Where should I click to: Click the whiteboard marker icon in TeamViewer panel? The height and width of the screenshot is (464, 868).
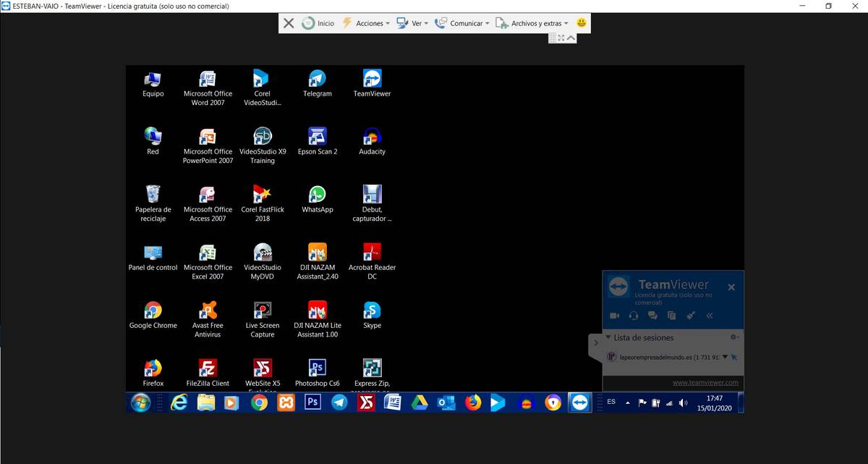[690, 316]
